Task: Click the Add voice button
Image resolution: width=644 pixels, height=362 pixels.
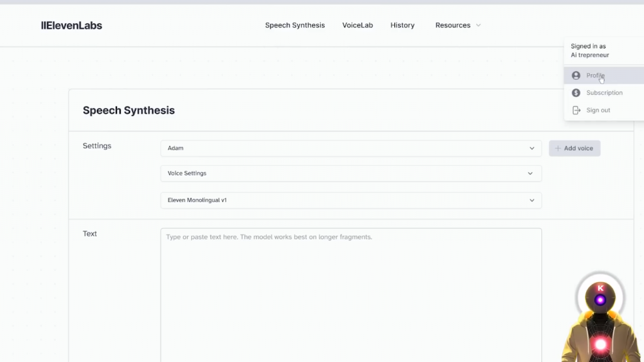Action: tap(575, 148)
